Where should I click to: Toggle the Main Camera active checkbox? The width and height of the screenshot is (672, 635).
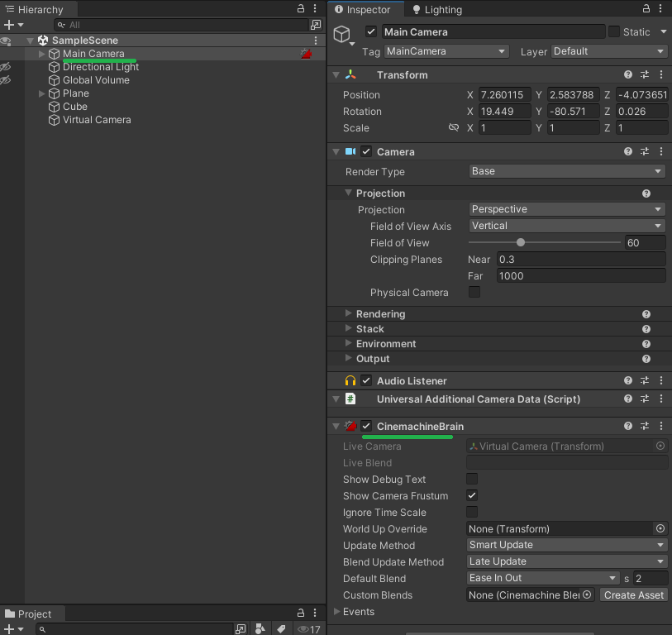coord(371,31)
